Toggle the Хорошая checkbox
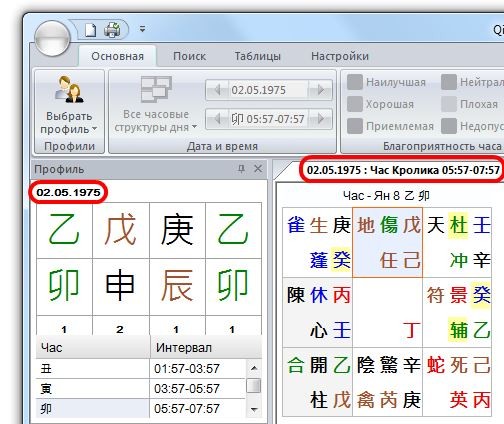Viewport: 504px width, 424px height. coord(355,104)
